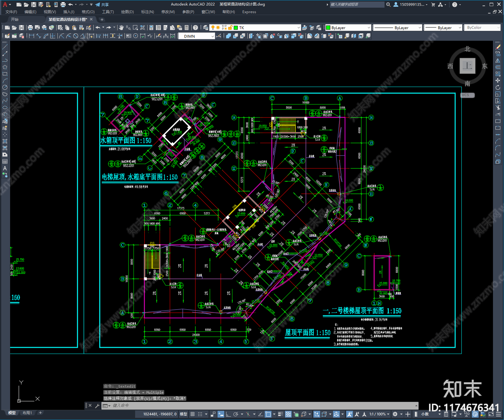
Task: Click the Plot printer icon
Action: pyautogui.click(x=30, y=28)
